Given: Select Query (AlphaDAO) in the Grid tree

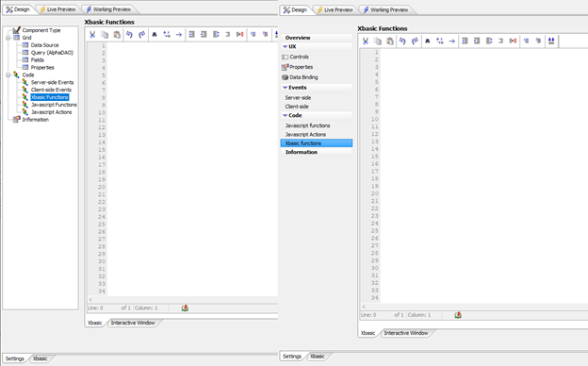Looking at the screenshot, I should (52, 53).
